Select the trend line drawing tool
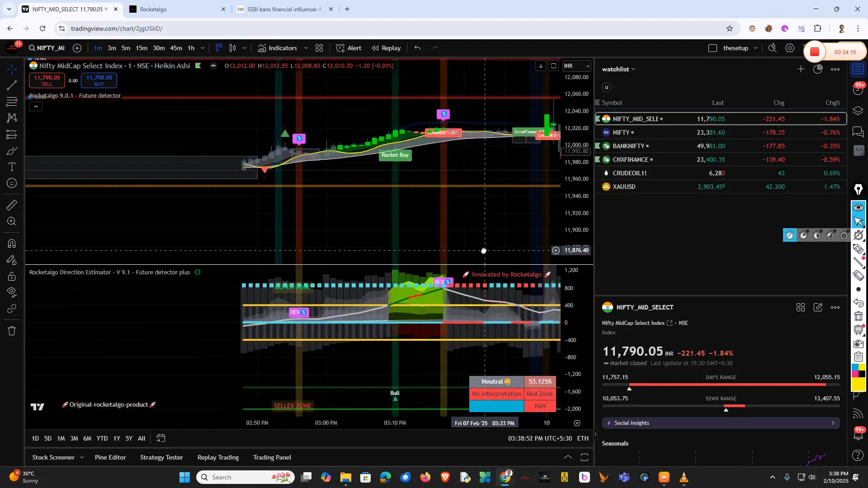 click(12, 85)
